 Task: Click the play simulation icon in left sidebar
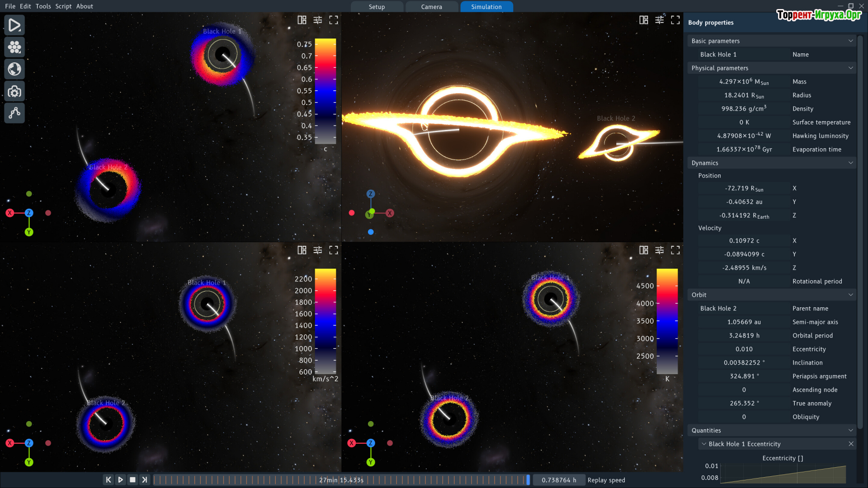click(x=14, y=25)
